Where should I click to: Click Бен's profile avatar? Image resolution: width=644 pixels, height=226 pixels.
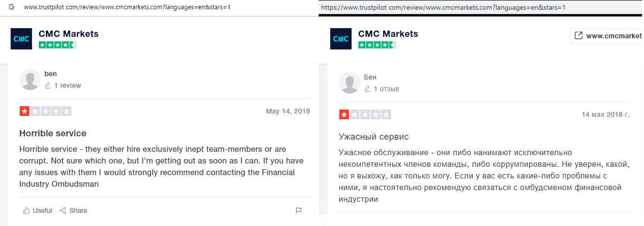350,83
